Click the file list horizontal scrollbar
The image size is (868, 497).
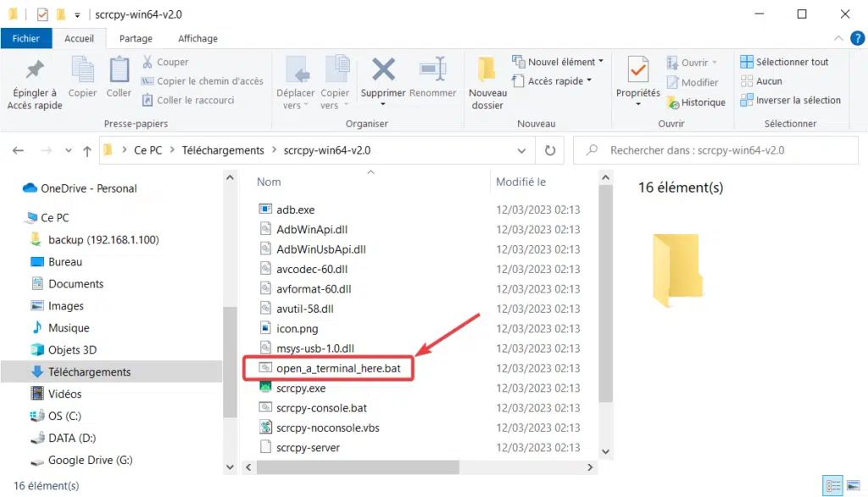(x=358, y=467)
